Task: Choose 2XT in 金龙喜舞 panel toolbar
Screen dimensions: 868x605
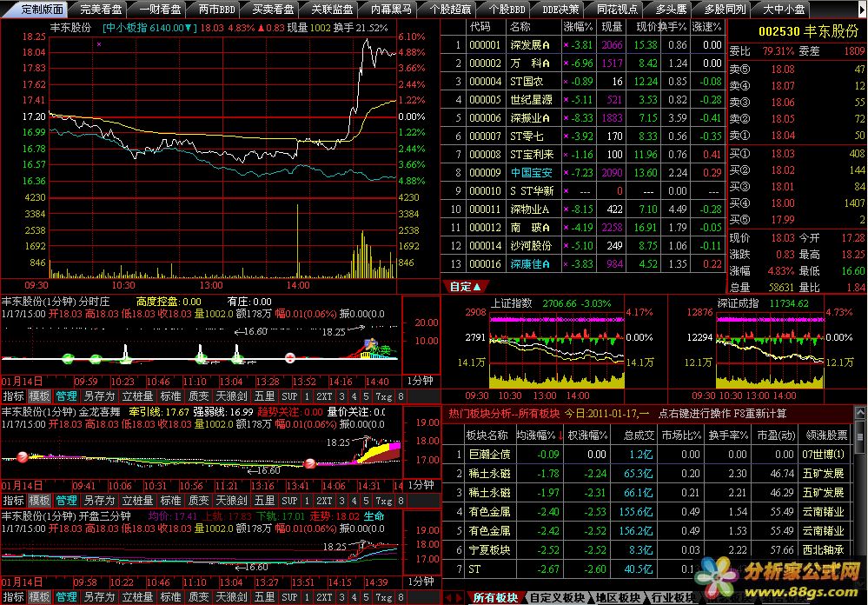Action: point(324,501)
